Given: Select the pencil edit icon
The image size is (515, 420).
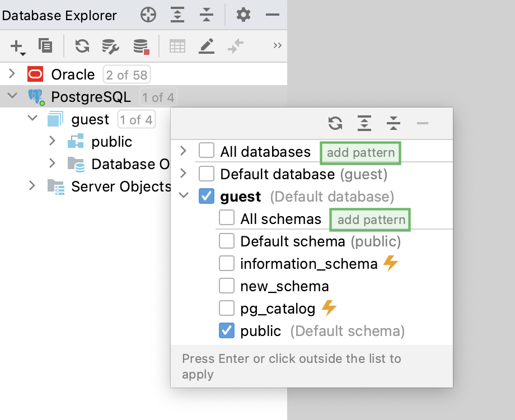Looking at the screenshot, I should click(207, 46).
